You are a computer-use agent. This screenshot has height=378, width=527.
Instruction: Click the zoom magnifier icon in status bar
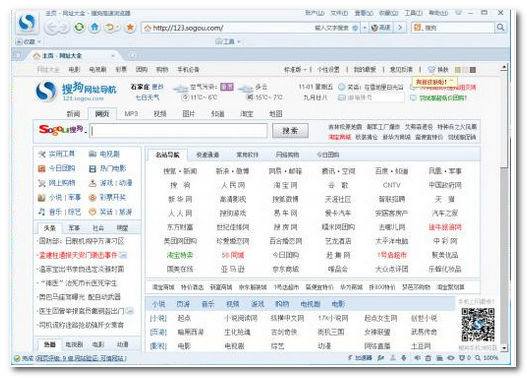pos(478,358)
